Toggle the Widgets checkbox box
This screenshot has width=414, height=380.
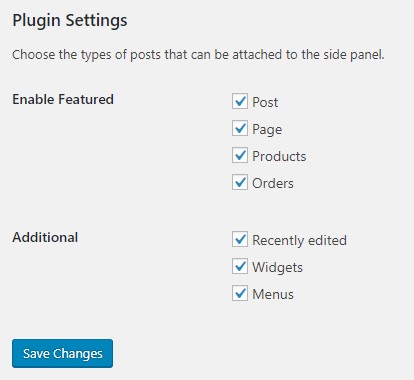click(240, 266)
